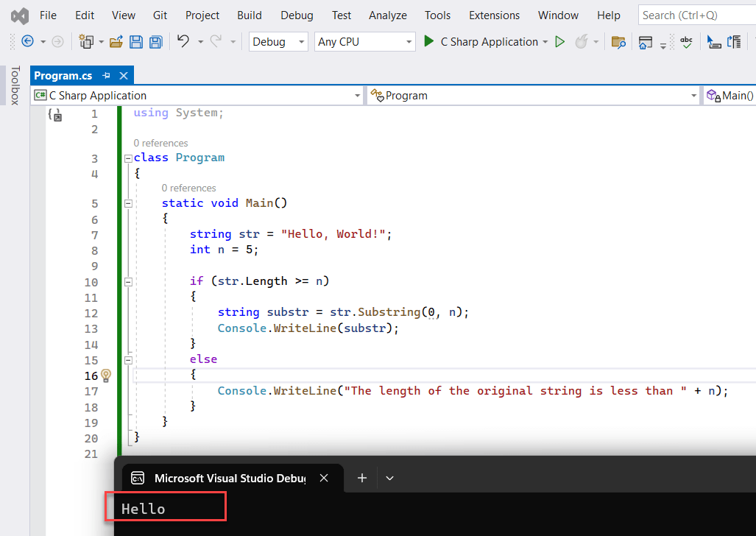Click the Save All icon

pos(155,42)
